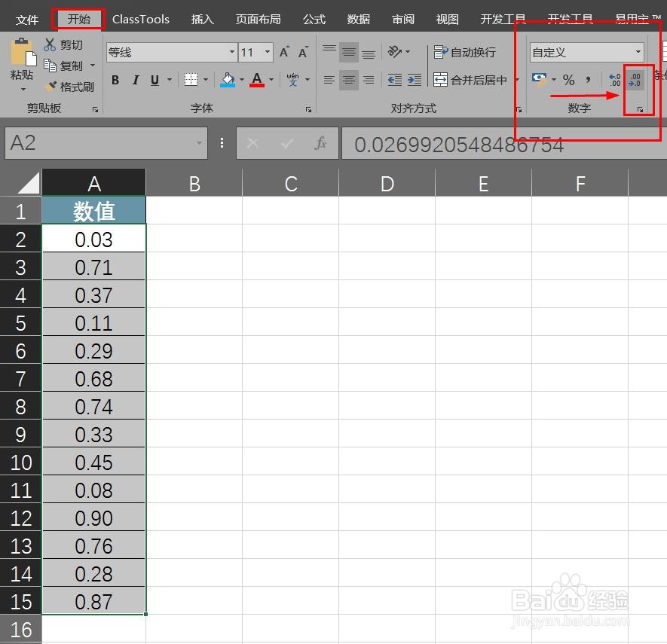This screenshot has width=667, height=644.
Task: Align text to the vertical middle
Action: pos(349,52)
